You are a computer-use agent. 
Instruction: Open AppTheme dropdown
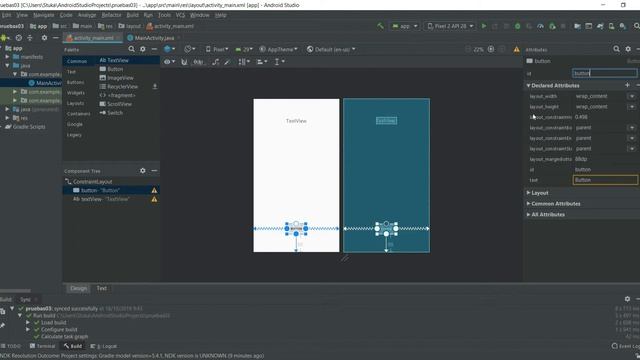tap(278, 49)
